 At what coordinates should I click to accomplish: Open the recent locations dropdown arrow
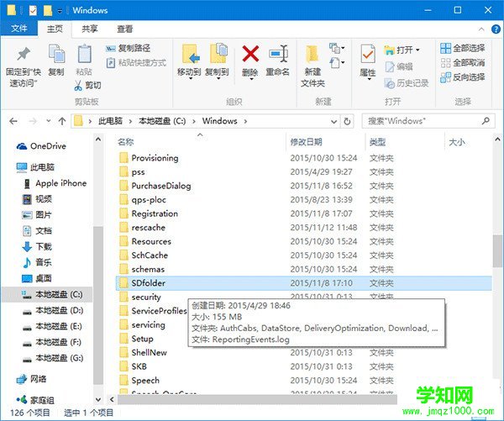tap(48, 121)
